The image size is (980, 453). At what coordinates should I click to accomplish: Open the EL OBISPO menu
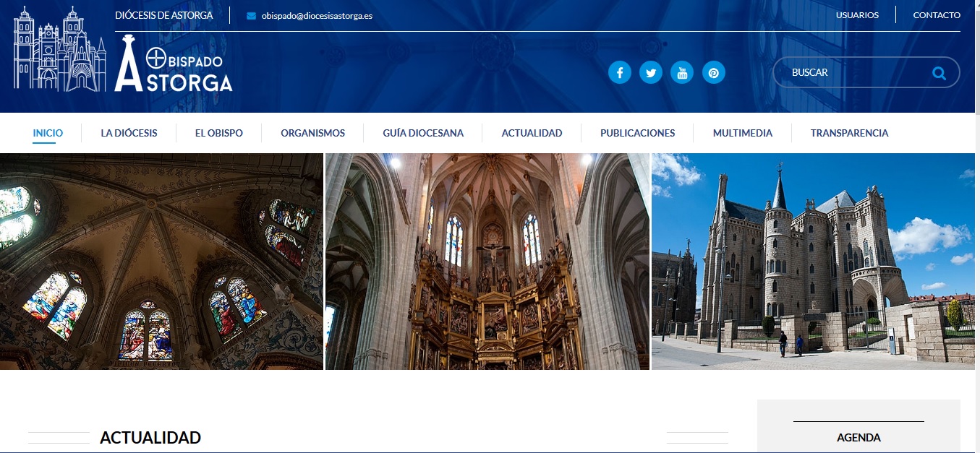point(219,133)
